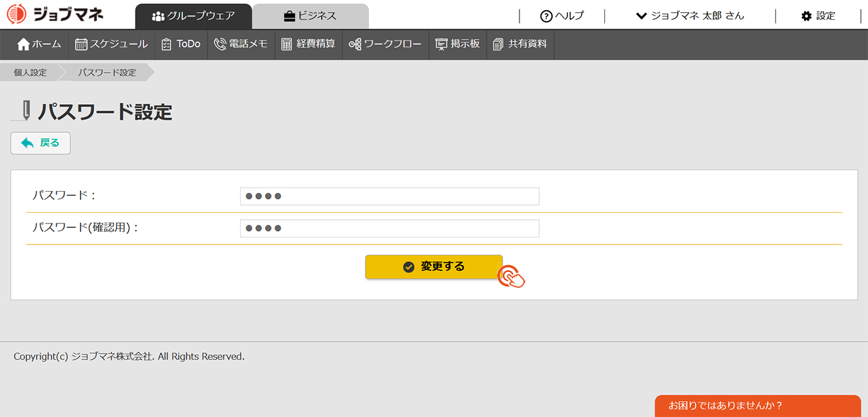Screen dimensions: 868x417
Task: Click the Copyright ジョブマネ株式会社 footer text
Action: pos(129,356)
